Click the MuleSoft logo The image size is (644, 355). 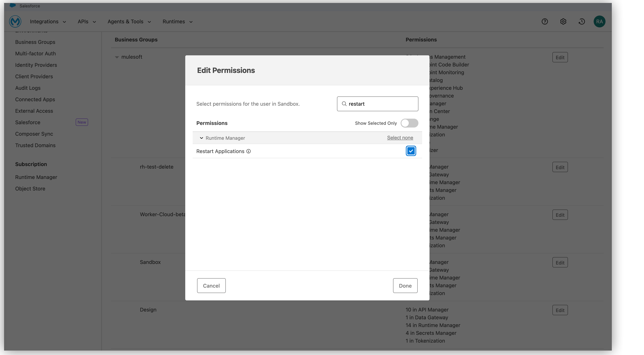[x=15, y=21]
